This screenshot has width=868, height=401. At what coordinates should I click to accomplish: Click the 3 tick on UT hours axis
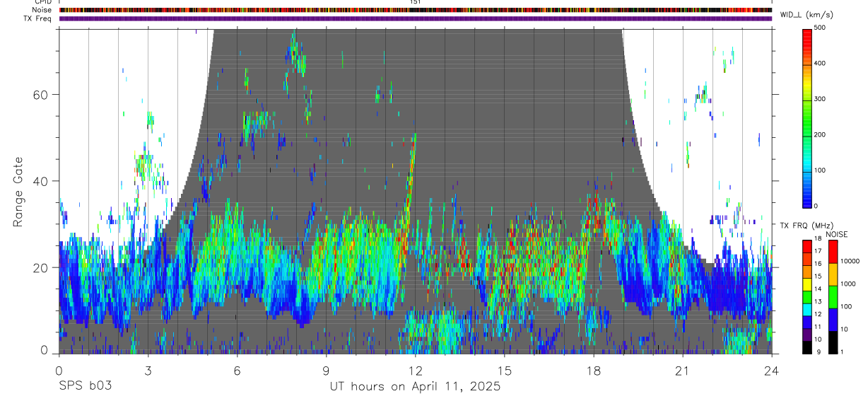[x=148, y=370]
